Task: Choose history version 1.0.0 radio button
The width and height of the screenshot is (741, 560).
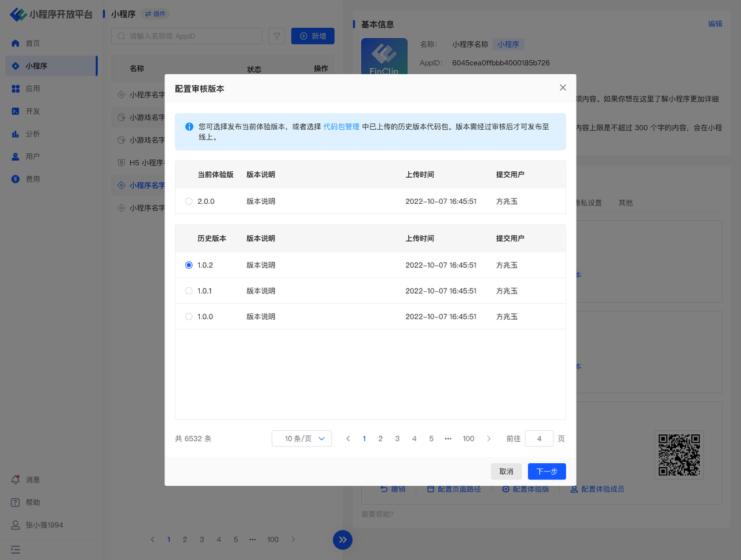Action: [189, 317]
